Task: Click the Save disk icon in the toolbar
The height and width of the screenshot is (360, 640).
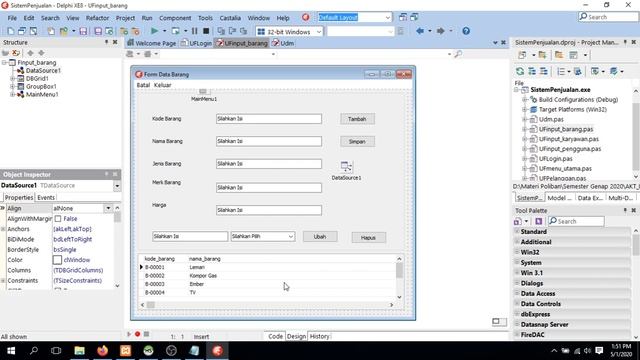Action: click(83, 31)
